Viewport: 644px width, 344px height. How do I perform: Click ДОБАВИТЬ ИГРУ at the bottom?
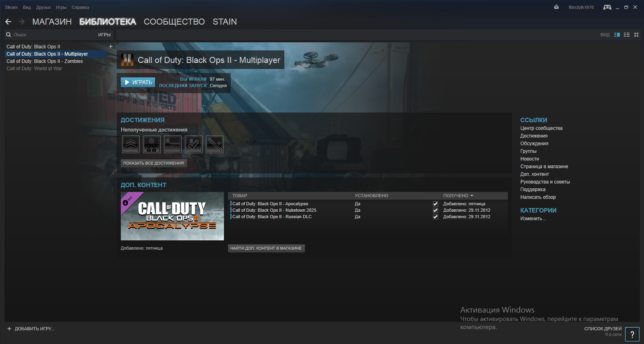[31, 329]
